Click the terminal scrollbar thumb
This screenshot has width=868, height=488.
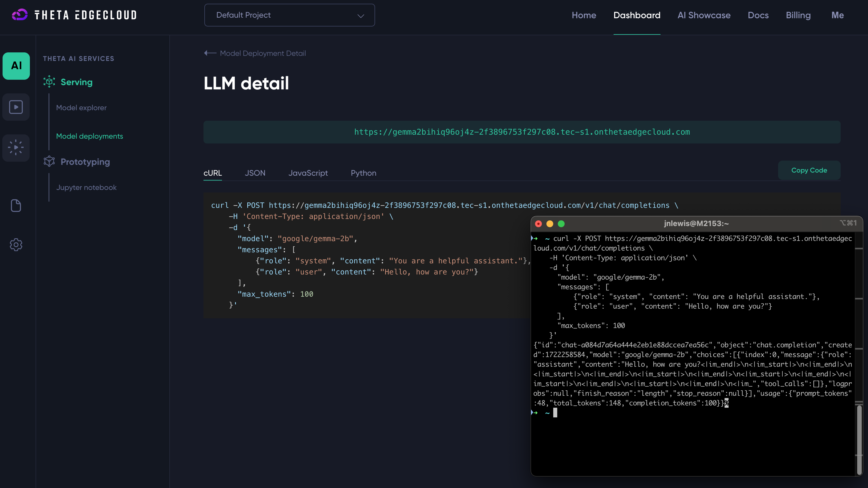(x=859, y=440)
